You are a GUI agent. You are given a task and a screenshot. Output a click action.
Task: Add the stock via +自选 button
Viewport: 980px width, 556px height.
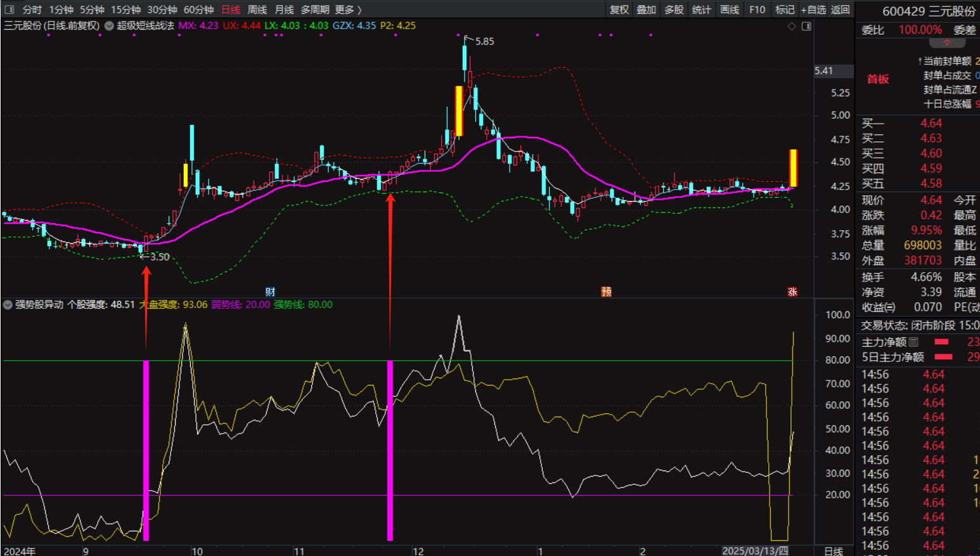click(x=813, y=10)
